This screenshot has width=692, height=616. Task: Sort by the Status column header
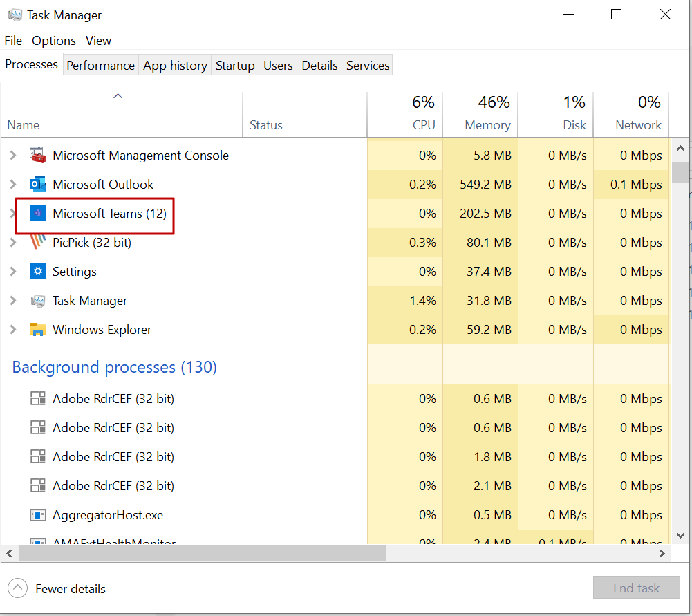pyautogui.click(x=304, y=114)
